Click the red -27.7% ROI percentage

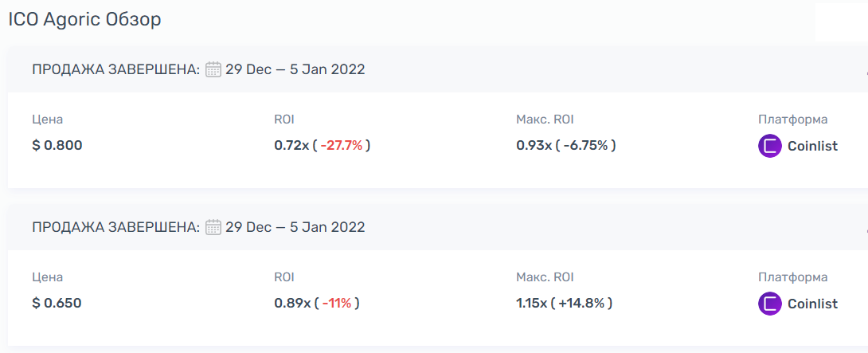coord(342,145)
